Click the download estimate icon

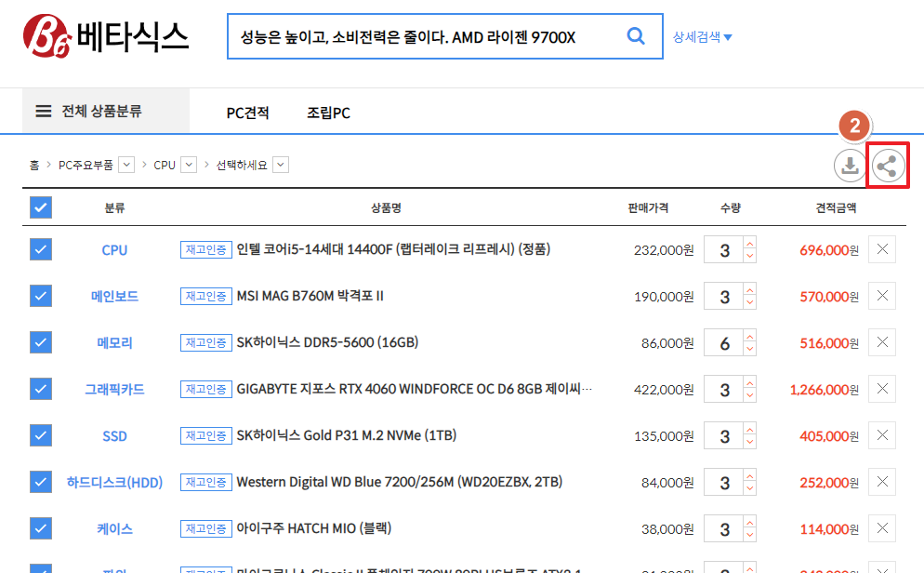(850, 166)
